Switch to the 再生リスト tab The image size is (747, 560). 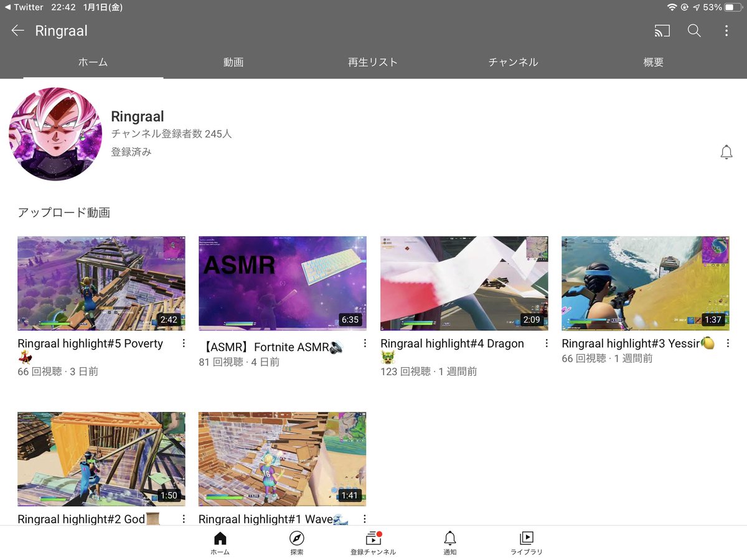coord(373,62)
